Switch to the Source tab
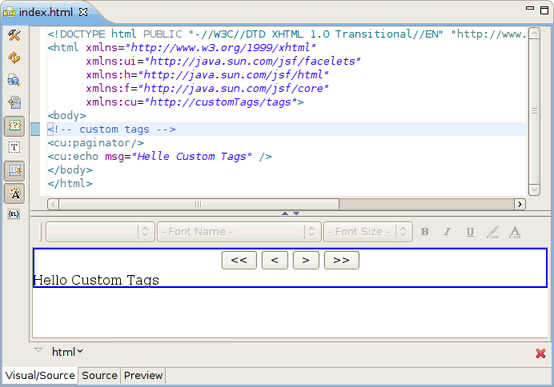The width and height of the screenshot is (554, 387). 99,375
